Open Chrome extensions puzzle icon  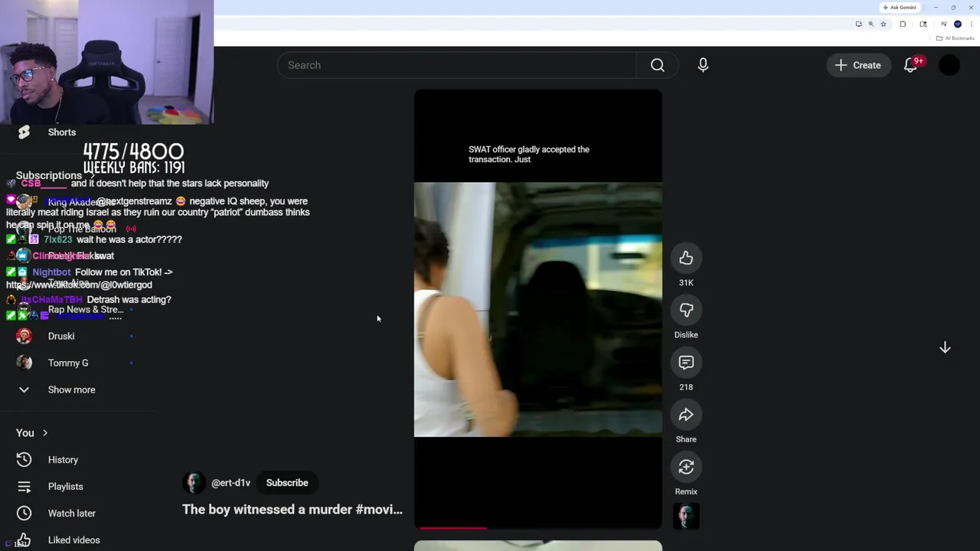coord(903,24)
